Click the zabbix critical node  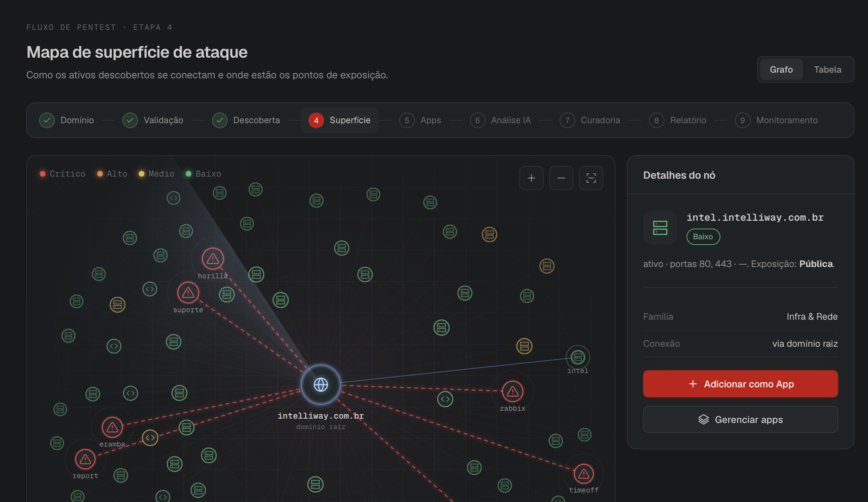point(513,391)
